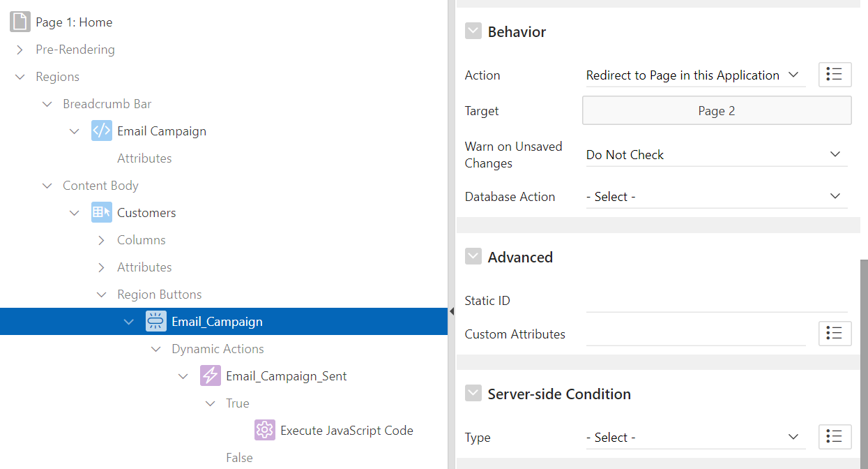Open the Database Action dropdown
Image resolution: width=868 pixels, height=469 pixels.
[x=716, y=197]
